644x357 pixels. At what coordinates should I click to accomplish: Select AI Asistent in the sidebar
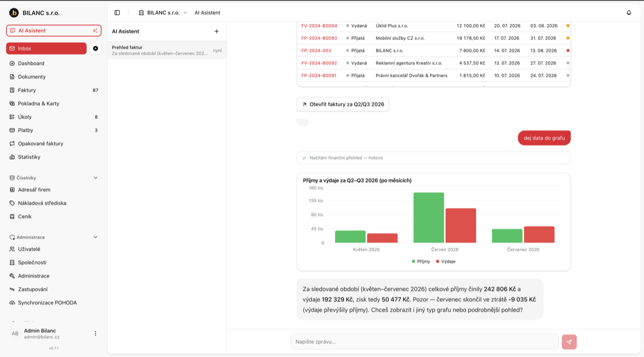click(54, 30)
